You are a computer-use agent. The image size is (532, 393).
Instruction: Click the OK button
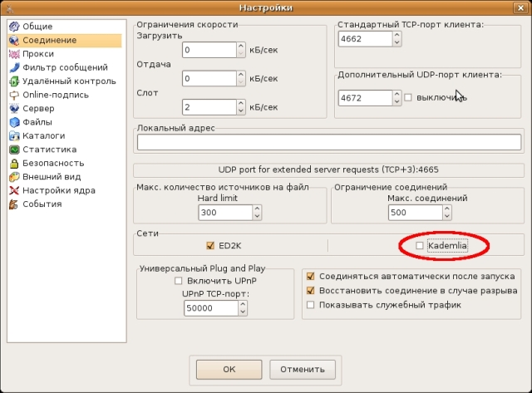(x=229, y=368)
